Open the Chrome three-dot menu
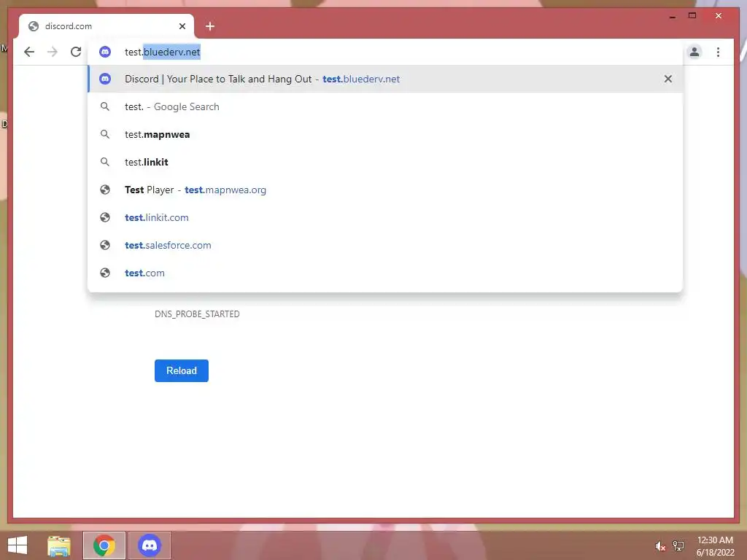Screen dimensions: 747x560 [x=718, y=52]
